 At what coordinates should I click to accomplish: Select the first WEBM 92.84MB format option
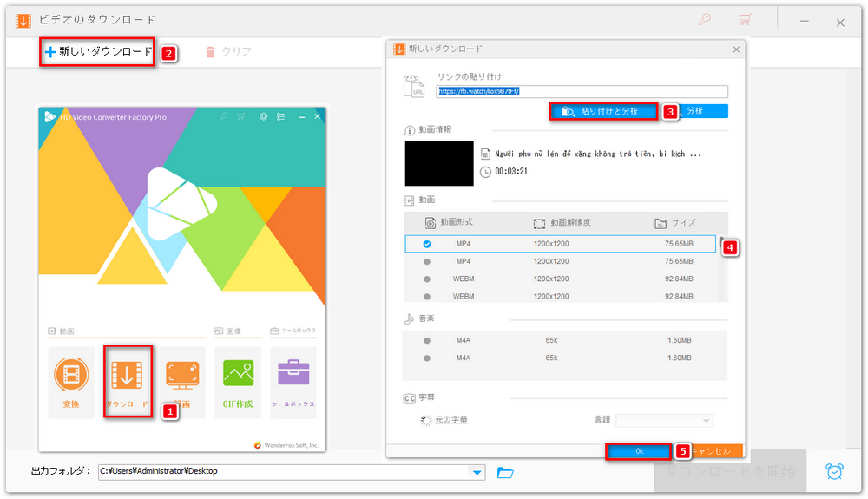tap(427, 279)
